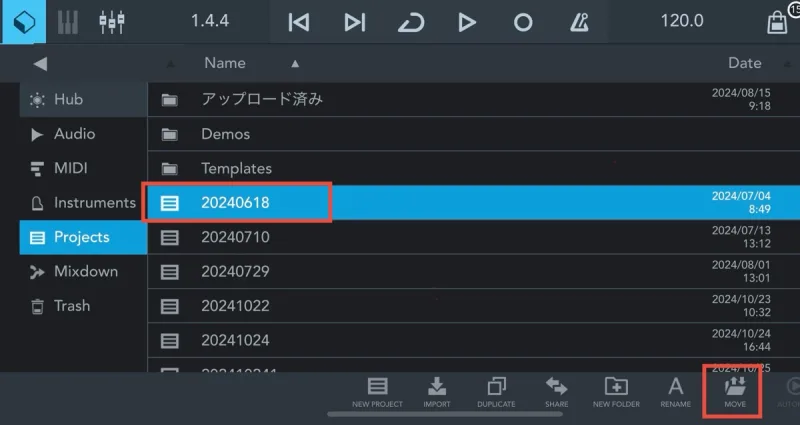Create a New Folder
Viewport: 800px width, 425px height.
(x=616, y=392)
